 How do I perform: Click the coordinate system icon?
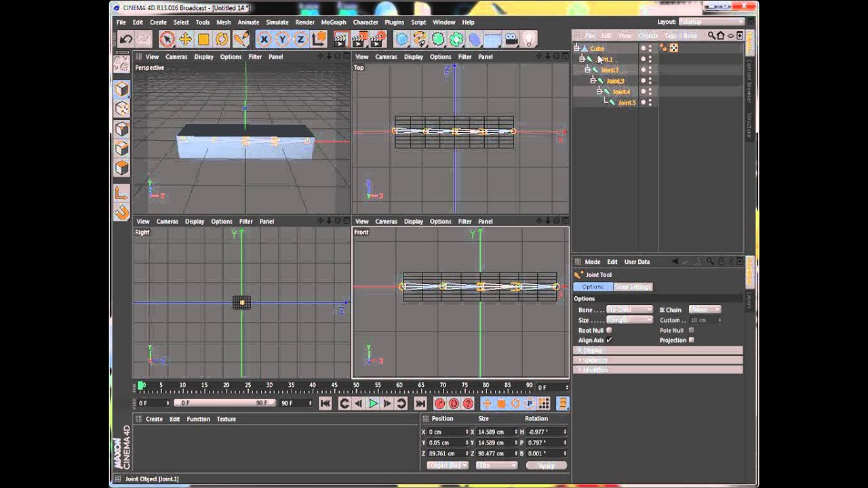(319, 39)
